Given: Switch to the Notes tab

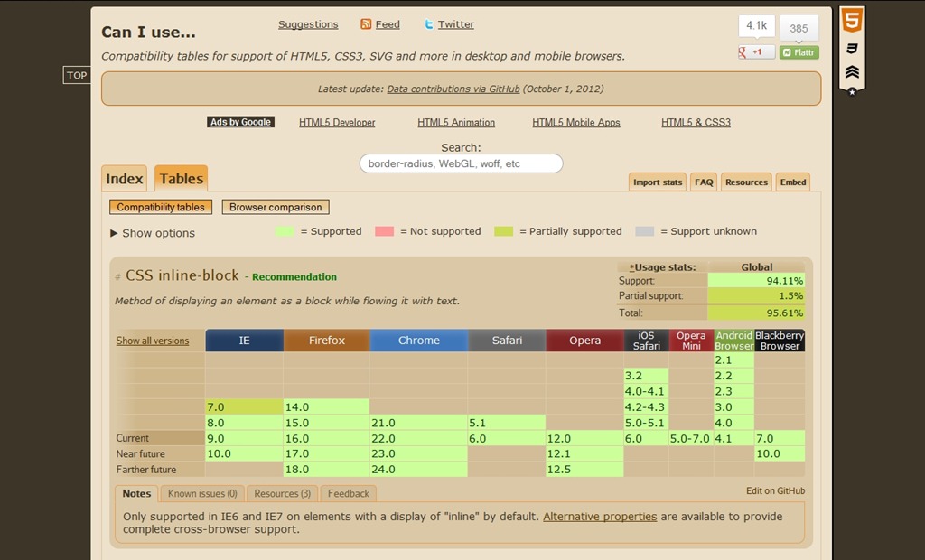Looking at the screenshot, I should point(136,493).
